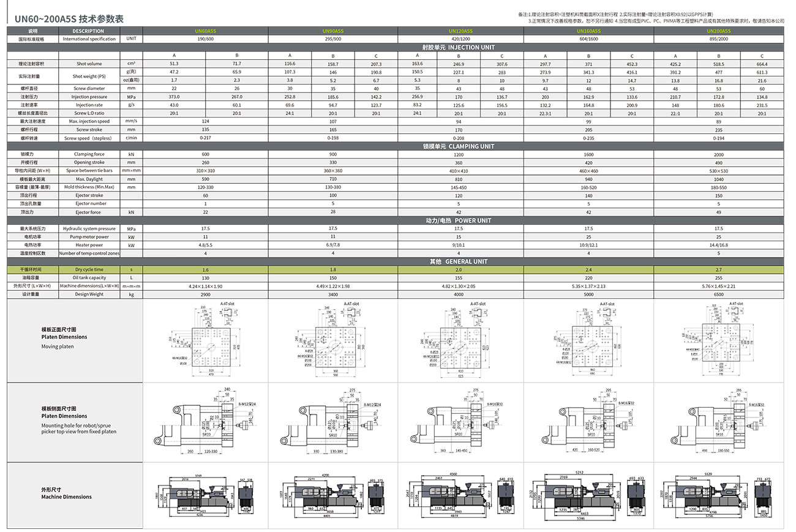Select the UN200A5S model column header
The width and height of the screenshot is (796, 532).
click(718, 31)
